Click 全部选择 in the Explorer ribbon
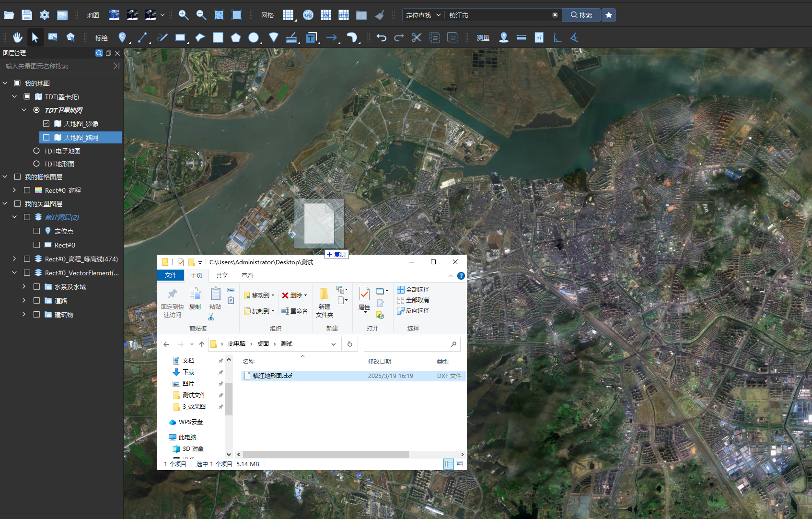 coord(413,290)
